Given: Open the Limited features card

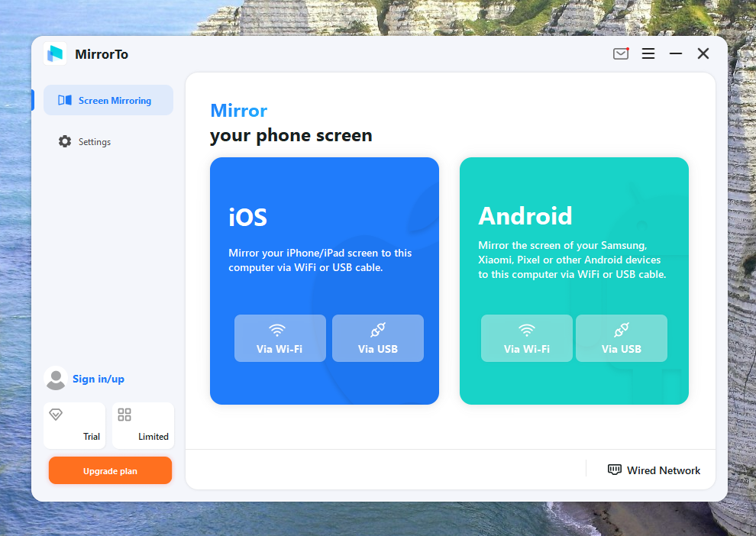Looking at the screenshot, I should click(x=144, y=425).
